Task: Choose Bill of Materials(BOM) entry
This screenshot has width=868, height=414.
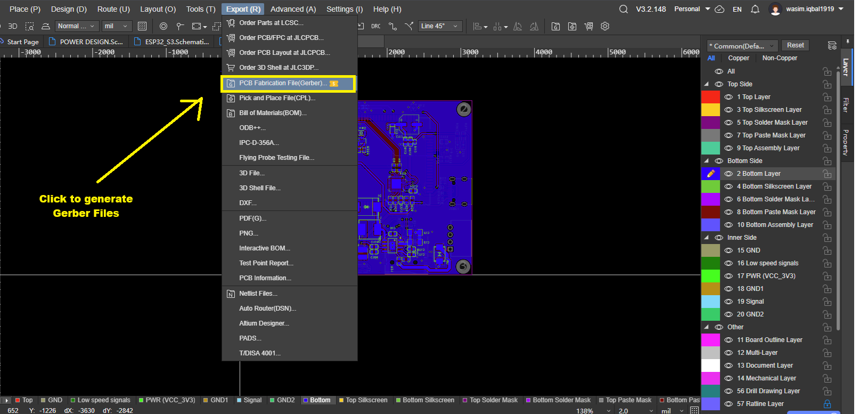Action: pos(289,113)
